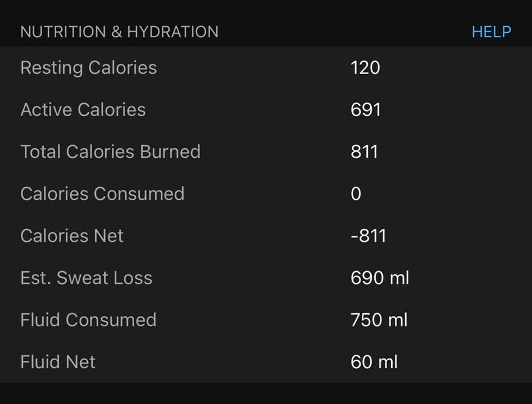Select the Fluid Net label
532x404 pixels.
[x=57, y=362]
